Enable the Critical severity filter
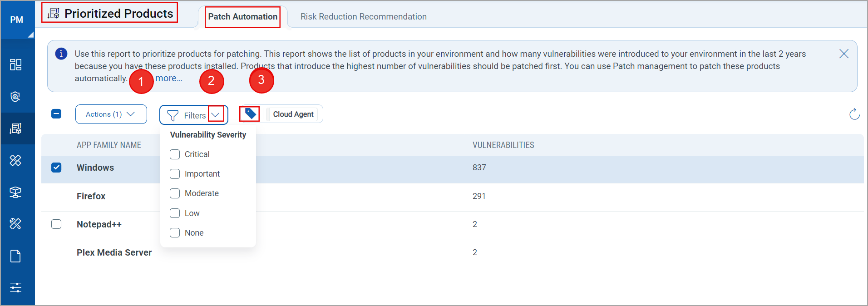 pos(175,154)
